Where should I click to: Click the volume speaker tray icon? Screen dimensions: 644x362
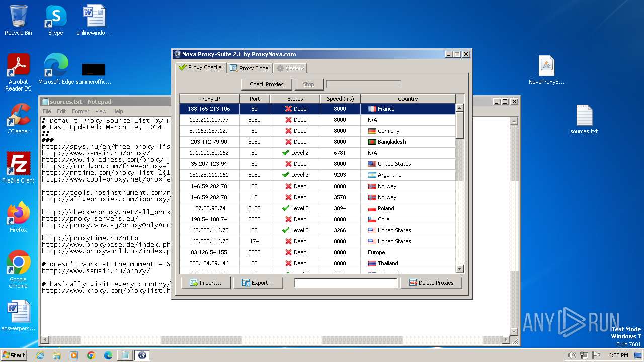pos(572,355)
